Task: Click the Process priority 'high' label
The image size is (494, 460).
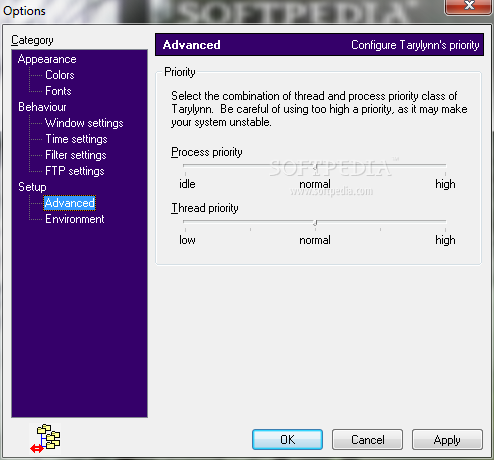Action: [x=445, y=184]
